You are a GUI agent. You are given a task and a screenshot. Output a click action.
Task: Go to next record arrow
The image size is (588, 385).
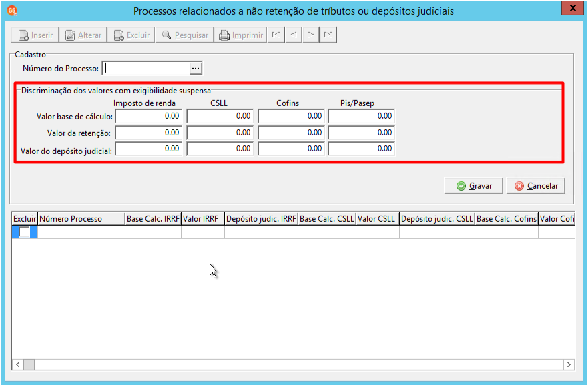tap(310, 35)
